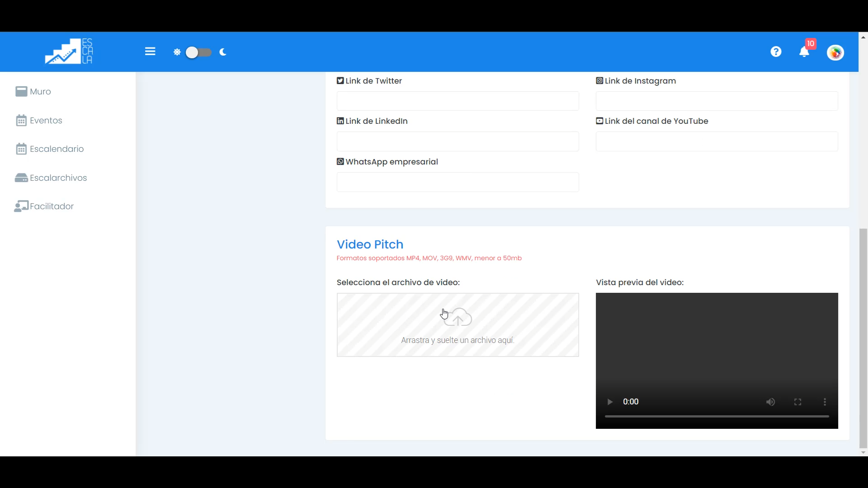Play the preview video
Viewport: 868px width, 488px height.
tap(609, 402)
